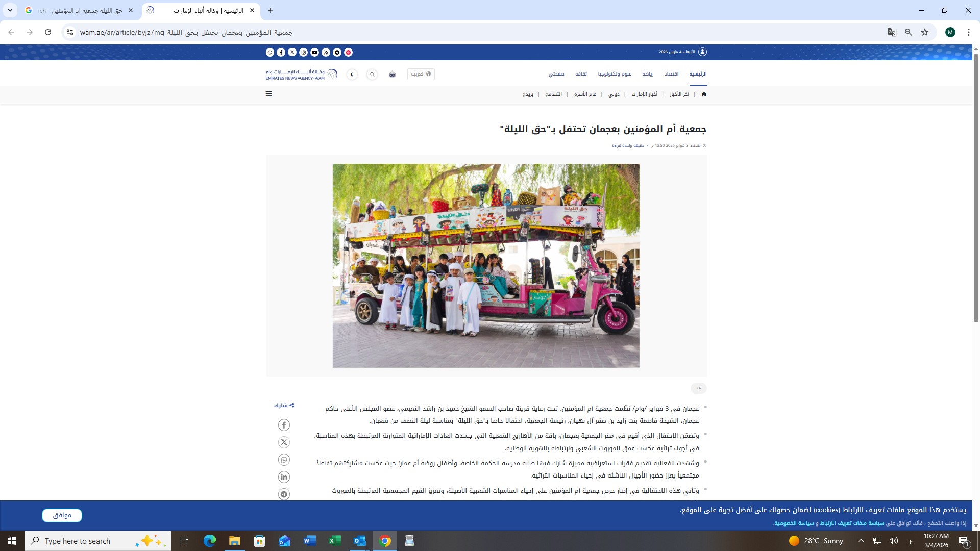
Task: Click the site search magnifier icon
Action: coord(372,74)
